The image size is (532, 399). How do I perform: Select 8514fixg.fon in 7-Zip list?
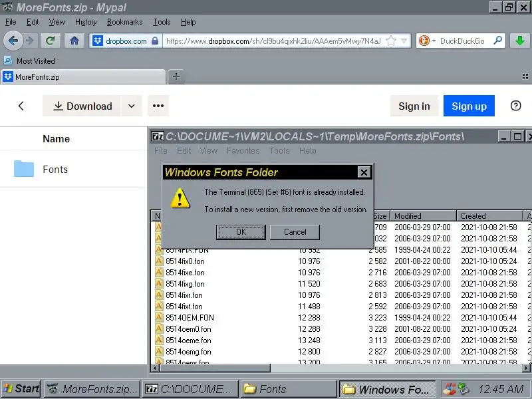click(185, 284)
